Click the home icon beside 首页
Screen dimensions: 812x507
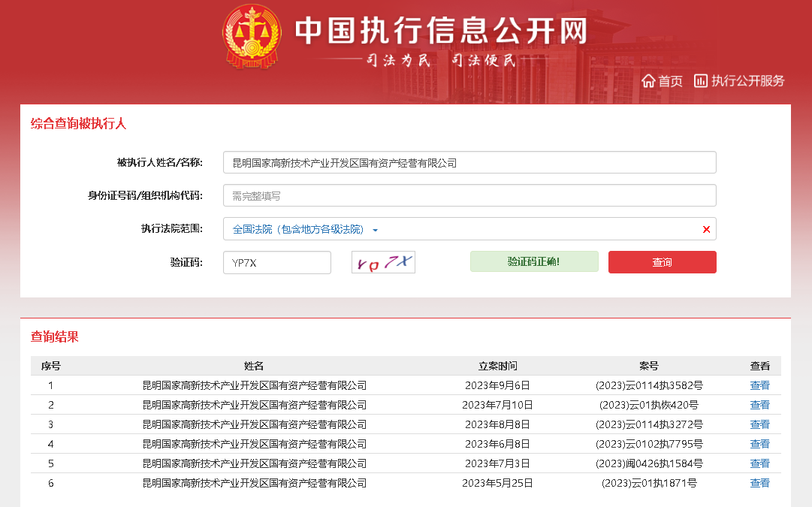pos(648,81)
